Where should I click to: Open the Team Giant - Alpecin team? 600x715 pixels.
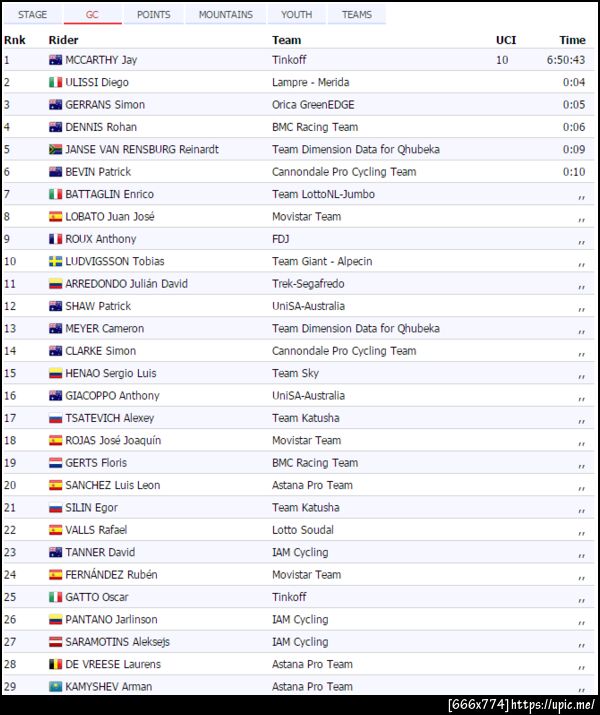pyautogui.click(x=322, y=261)
